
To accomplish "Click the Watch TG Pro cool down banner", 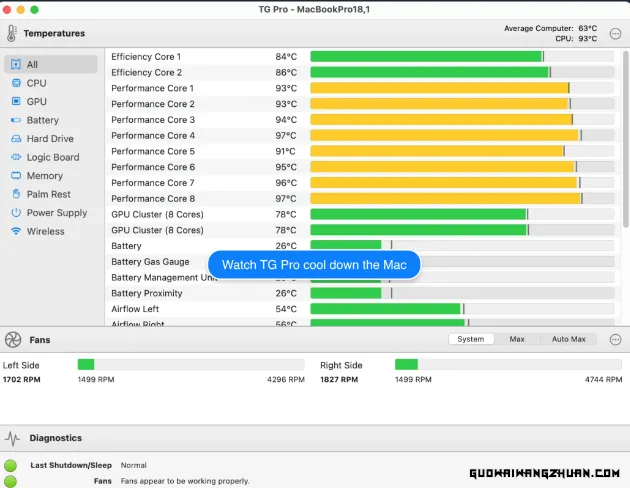I will point(314,265).
